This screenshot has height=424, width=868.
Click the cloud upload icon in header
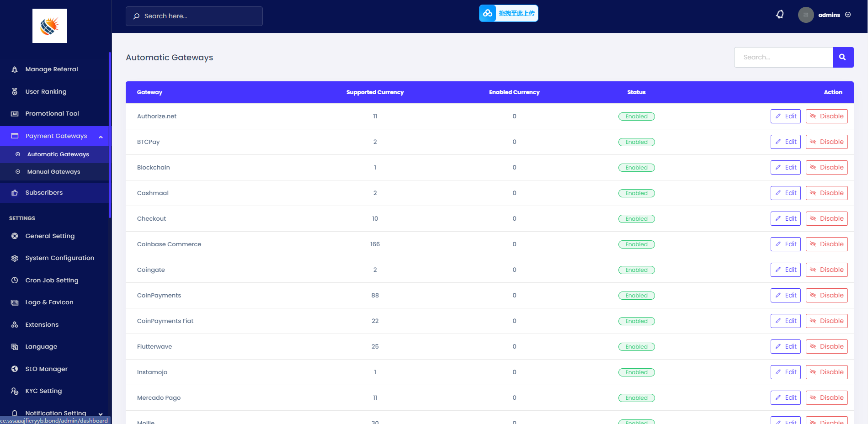[x=488, y=13]
